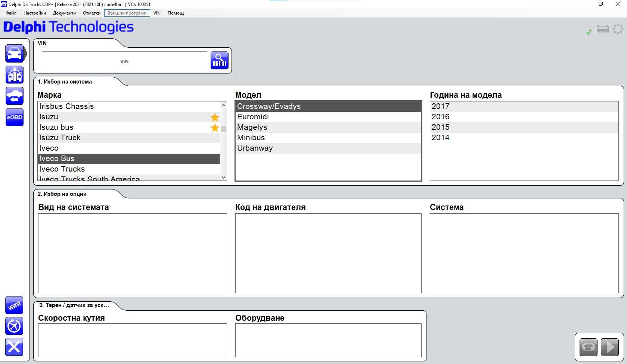The width and height of the screenshot is (627, 364).
Task: Click the vehicle history arrow icon
Action: point(15,96)
